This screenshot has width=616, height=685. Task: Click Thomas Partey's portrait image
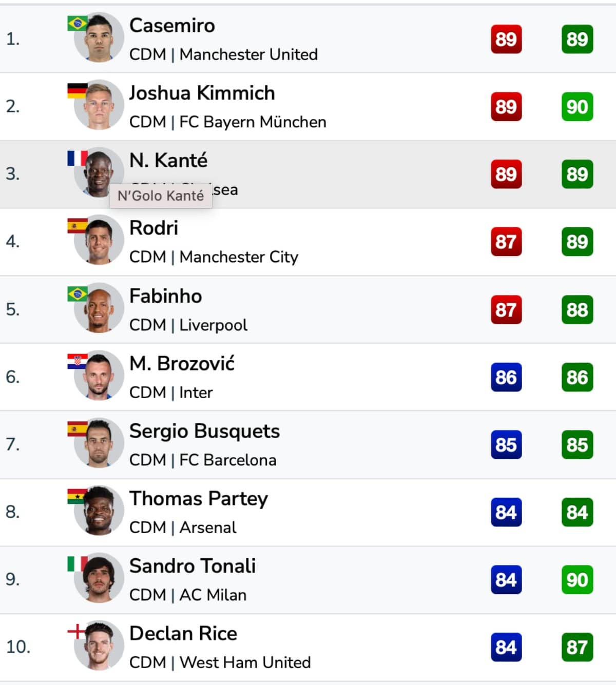coord(99,511)
